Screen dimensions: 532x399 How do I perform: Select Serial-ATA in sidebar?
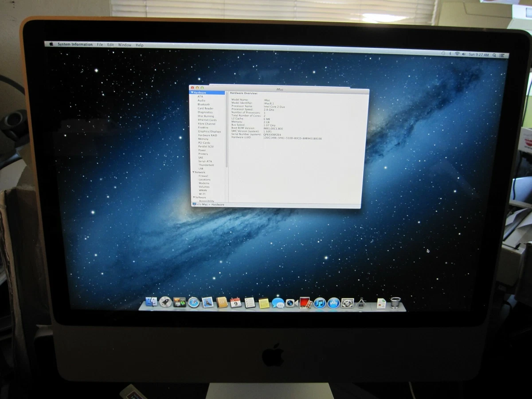[205, 161]
